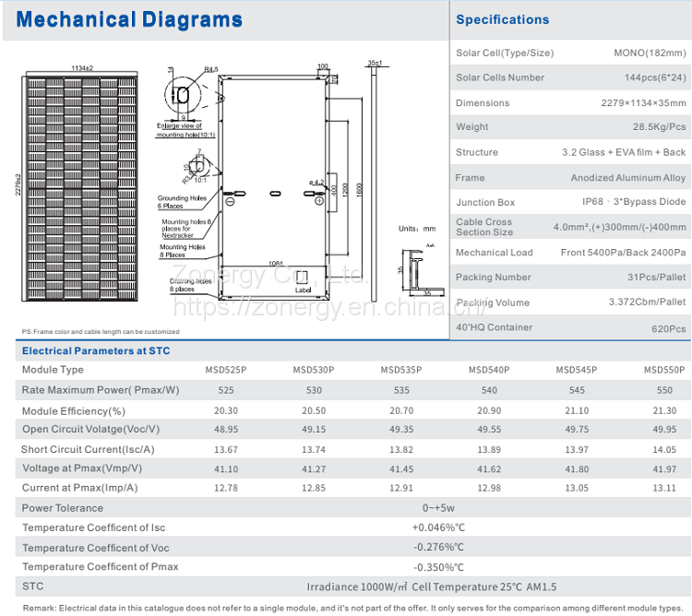Select the MSD550P column header
The width and height of the screenshot is (692, 616).
(663, 370)
